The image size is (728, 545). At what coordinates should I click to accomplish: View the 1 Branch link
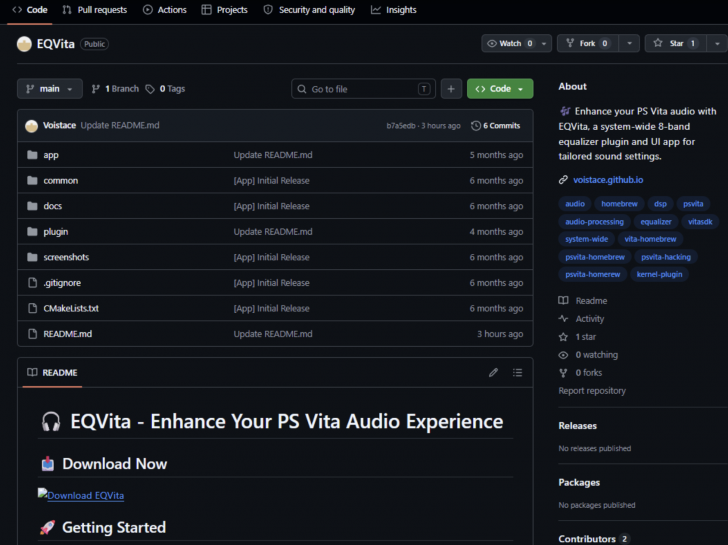[x=115, y=89]
